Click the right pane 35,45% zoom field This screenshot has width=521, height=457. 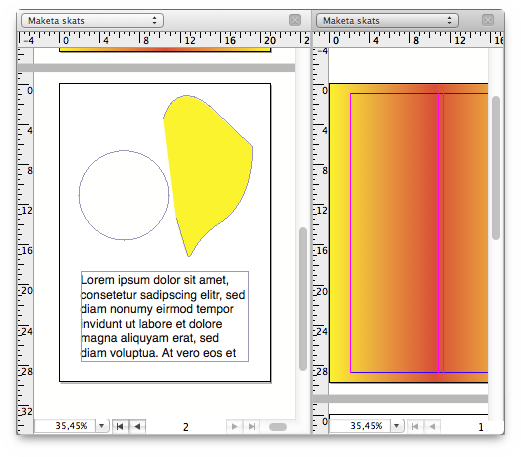tap(360, 426)
